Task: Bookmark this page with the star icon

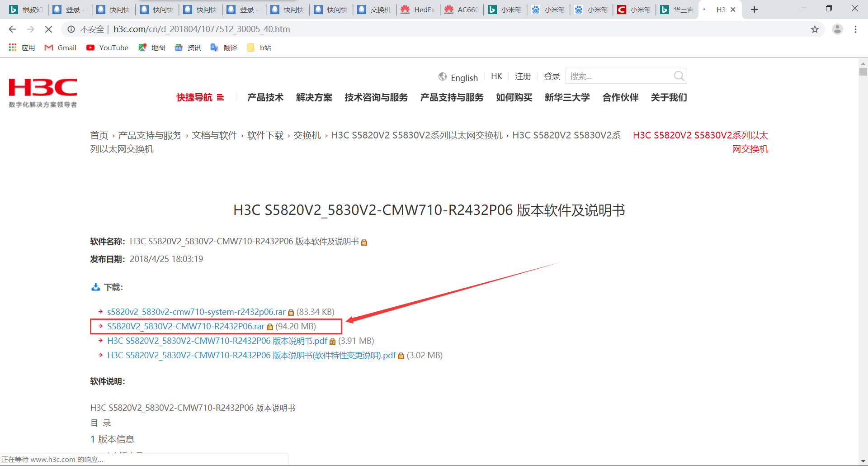Action: [x=815, y=29]
